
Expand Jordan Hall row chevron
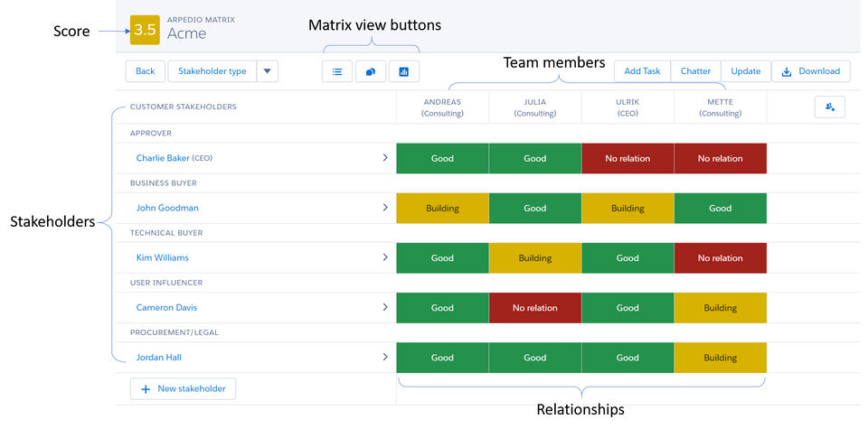coord(385,357)
